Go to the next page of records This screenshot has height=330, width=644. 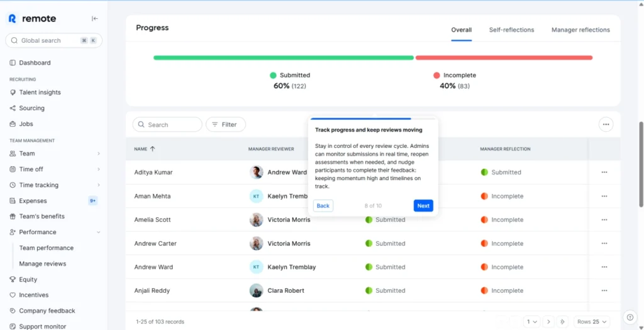coord(548,322)
